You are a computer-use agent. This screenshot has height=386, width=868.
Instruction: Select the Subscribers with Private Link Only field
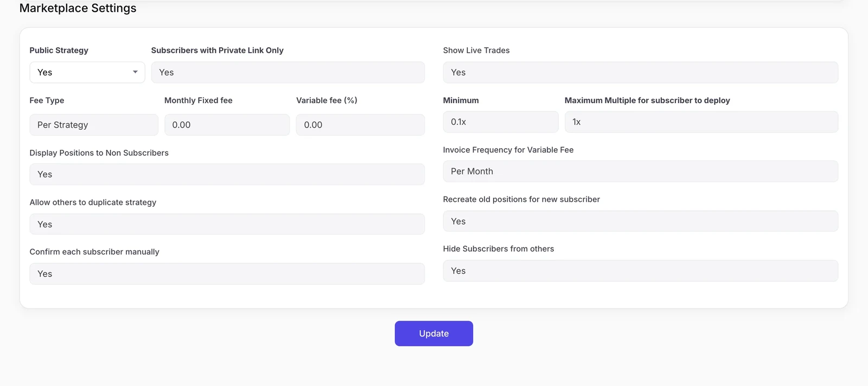[288, 72]
